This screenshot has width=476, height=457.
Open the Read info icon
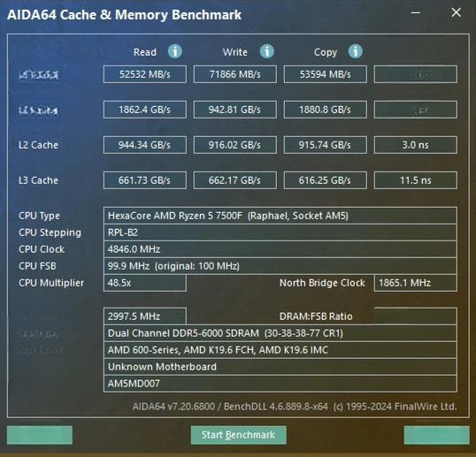(x=175, y=51)
